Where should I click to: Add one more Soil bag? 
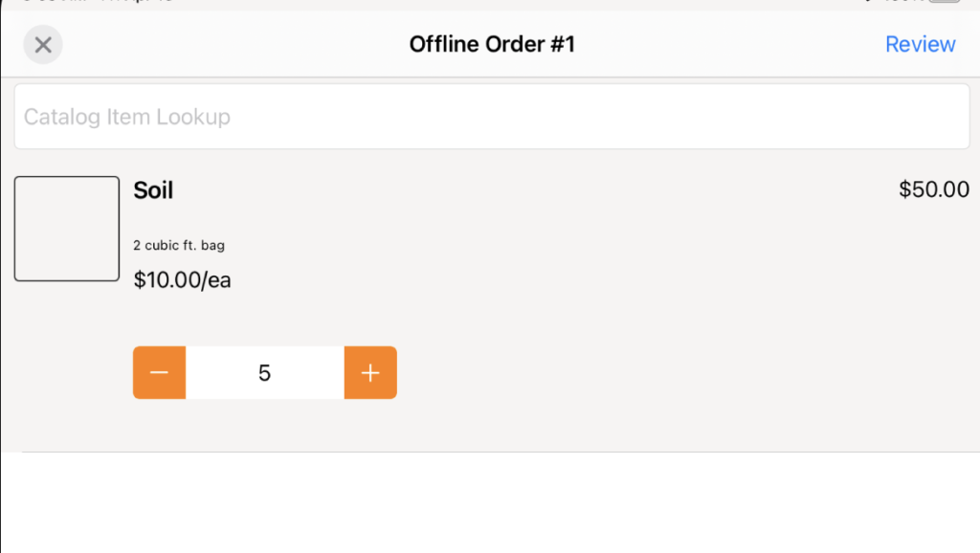370,372
